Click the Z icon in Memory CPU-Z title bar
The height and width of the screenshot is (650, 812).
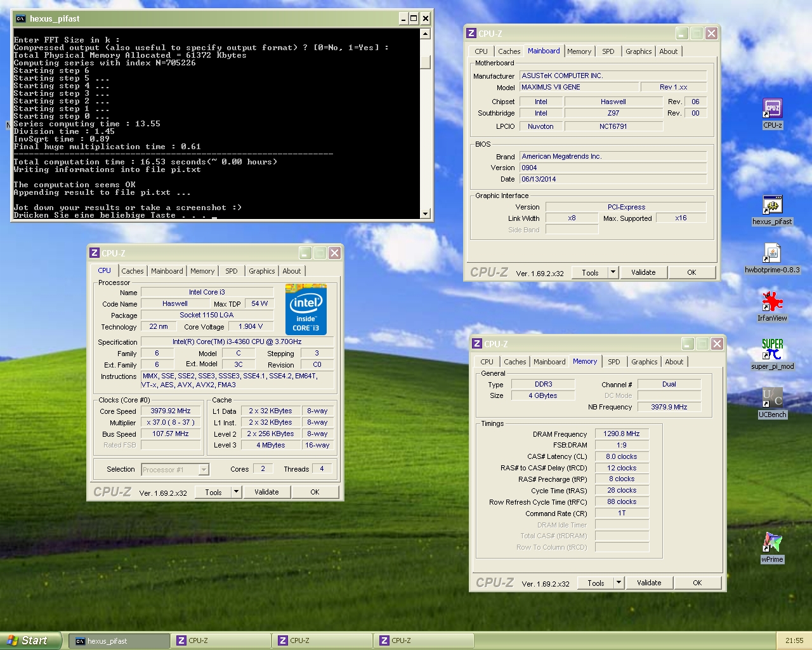[476, 344]
